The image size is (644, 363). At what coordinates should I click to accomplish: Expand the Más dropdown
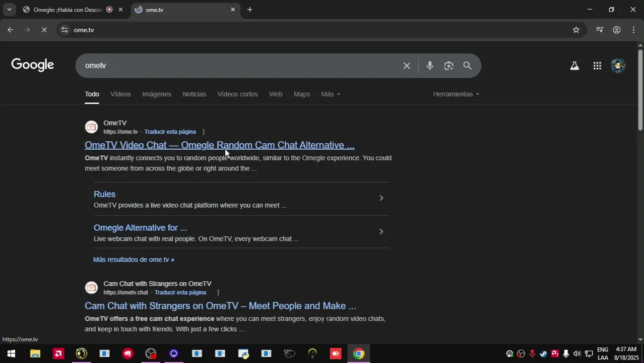[x=331, y=94]
